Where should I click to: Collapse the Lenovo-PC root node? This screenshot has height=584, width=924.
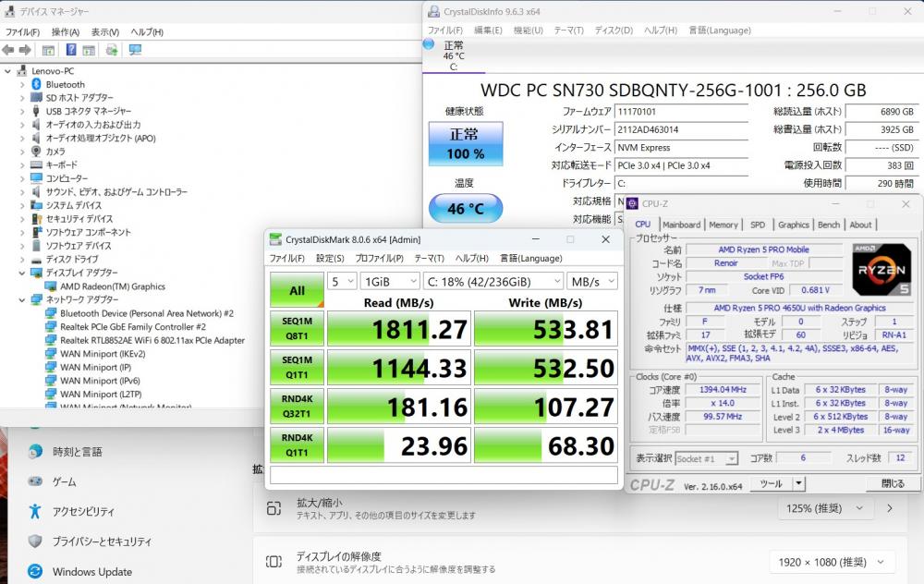(x=7, y=71)
